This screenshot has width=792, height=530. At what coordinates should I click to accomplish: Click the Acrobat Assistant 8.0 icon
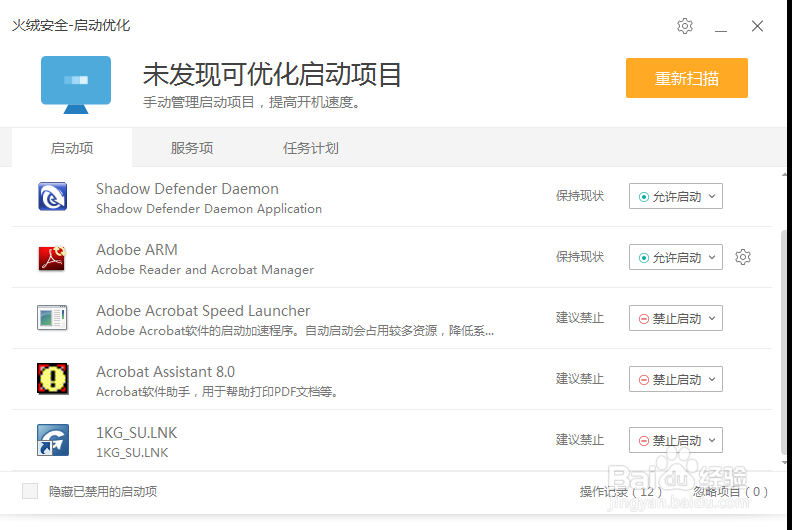52,379
